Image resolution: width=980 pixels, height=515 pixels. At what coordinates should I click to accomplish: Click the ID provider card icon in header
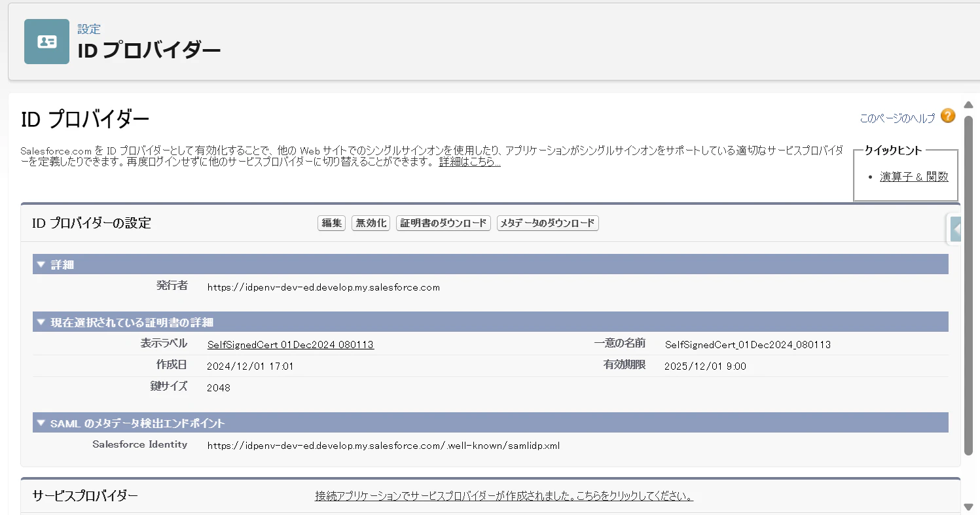tap(46, 42)
